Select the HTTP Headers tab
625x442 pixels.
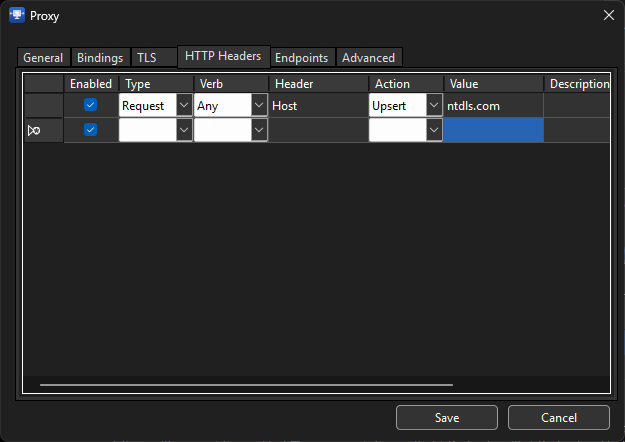tap(223, 56)
